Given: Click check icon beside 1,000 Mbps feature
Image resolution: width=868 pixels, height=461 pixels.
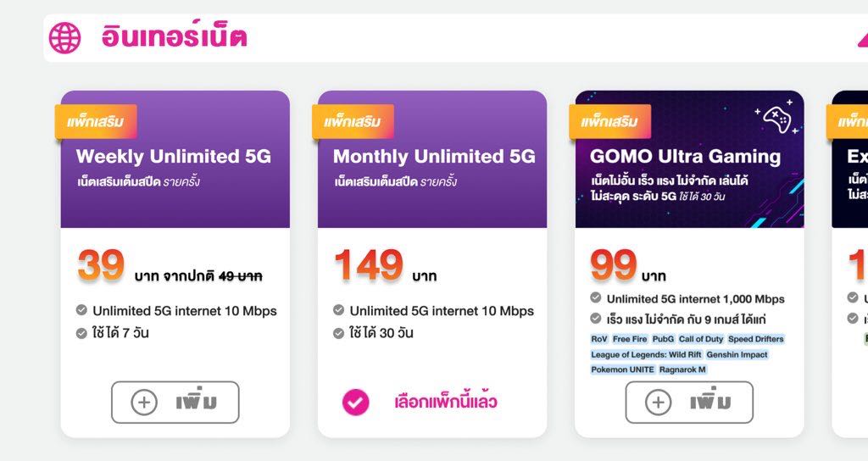Looking at the screenshot, I should [596, 298].
